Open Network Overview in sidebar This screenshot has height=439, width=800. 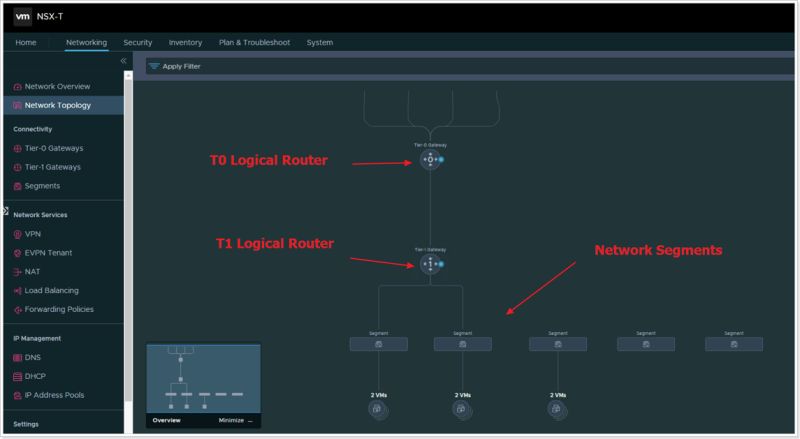[x=57, y=86]
